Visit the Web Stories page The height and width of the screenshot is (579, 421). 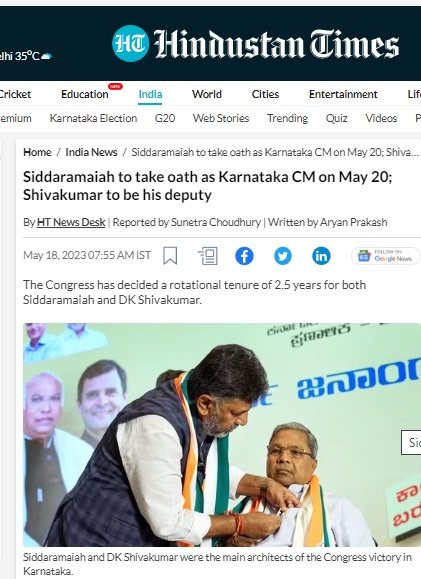click(x=221, y=118)
